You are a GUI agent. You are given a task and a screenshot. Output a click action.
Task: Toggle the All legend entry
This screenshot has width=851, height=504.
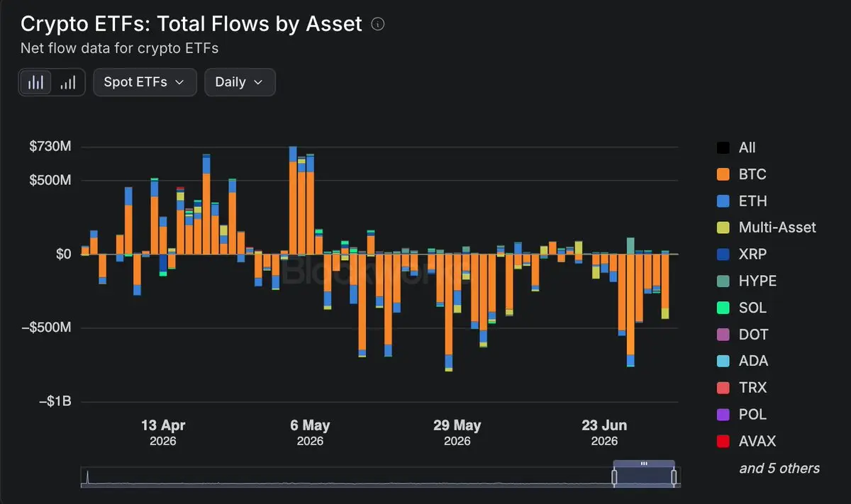pyautogui.click(x=736, y=147)
